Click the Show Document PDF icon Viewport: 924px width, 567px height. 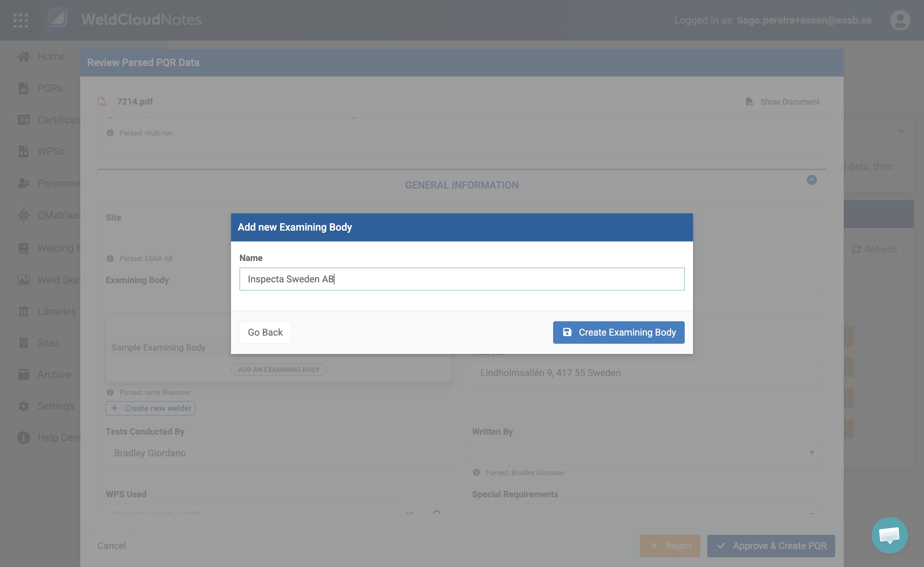pyautogui.click(x=750, y=102)
